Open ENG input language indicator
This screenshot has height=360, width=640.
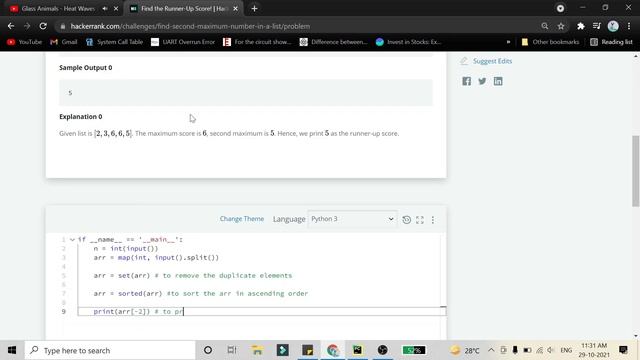(566, 350)
